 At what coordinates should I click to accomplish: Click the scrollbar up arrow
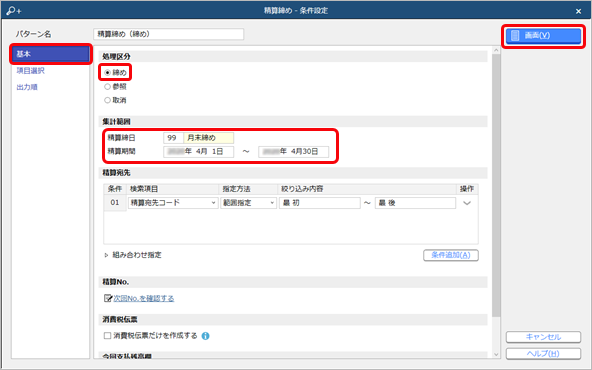pos(496,50)
